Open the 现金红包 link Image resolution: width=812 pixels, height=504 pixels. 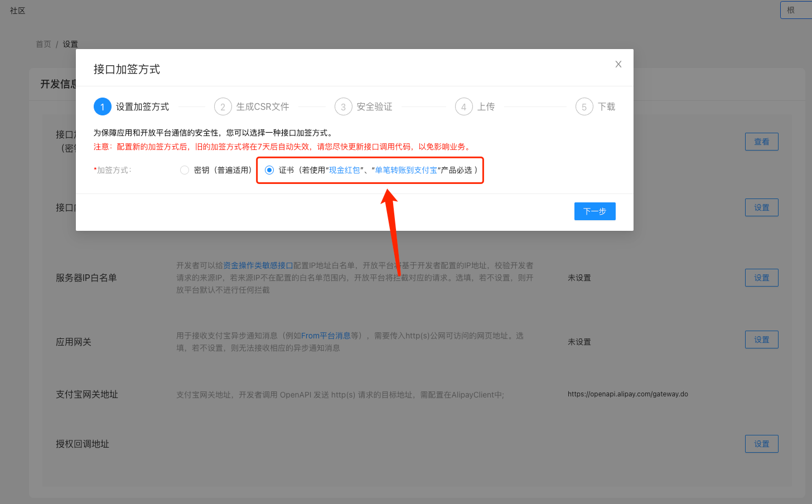pyautogui.click(x=345, y=170)
